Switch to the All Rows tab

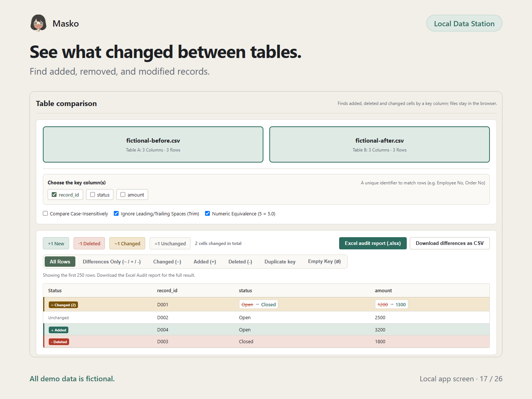coord(60,262)
